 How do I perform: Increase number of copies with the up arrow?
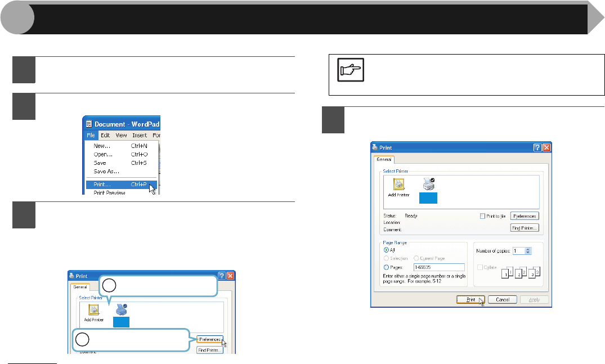(x=528, y=249)
